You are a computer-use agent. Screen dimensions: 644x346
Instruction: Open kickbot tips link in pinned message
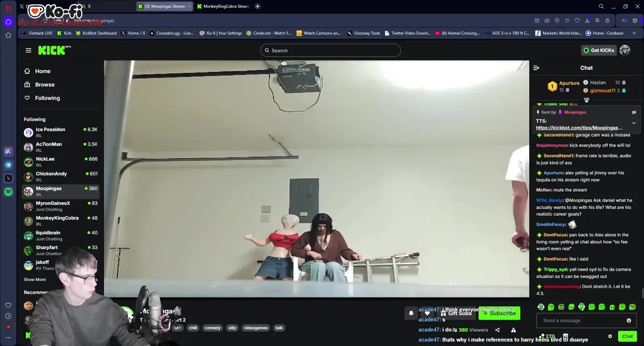[579, 128]
